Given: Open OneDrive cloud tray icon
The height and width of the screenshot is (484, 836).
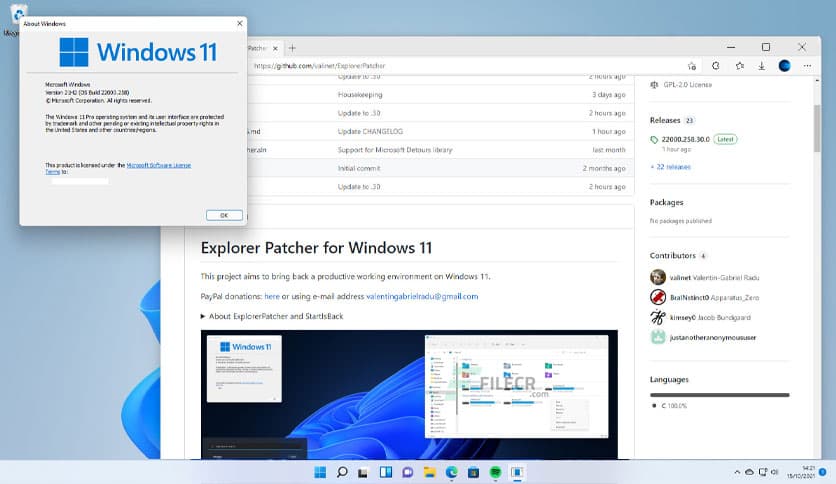Looking at the screenshot, I should 749,472.
